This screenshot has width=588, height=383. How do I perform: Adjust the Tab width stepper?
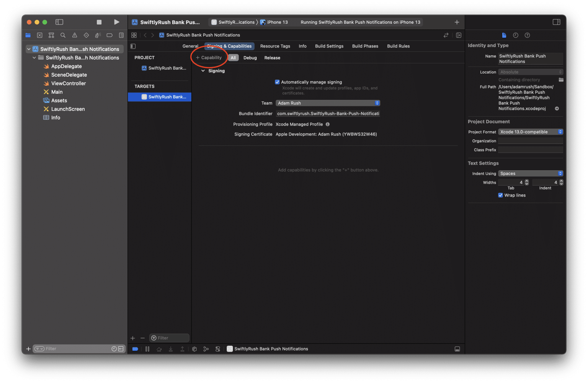[527, 183]
